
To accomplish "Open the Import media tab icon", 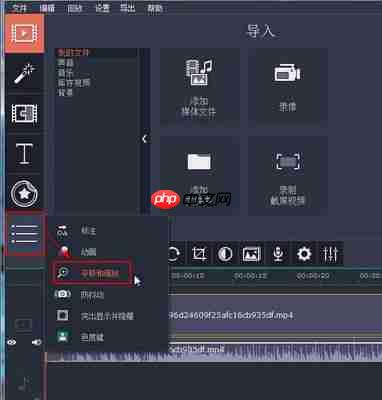I will pyautogui.click(x=25, y=33).
